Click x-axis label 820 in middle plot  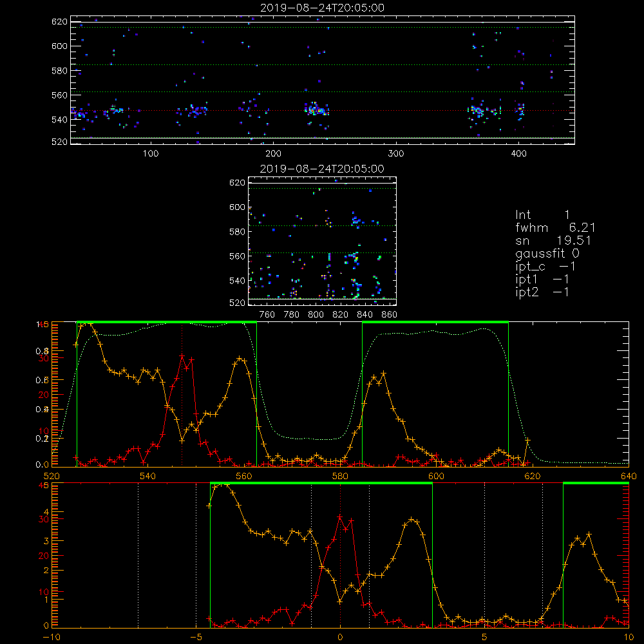[341, 315]
